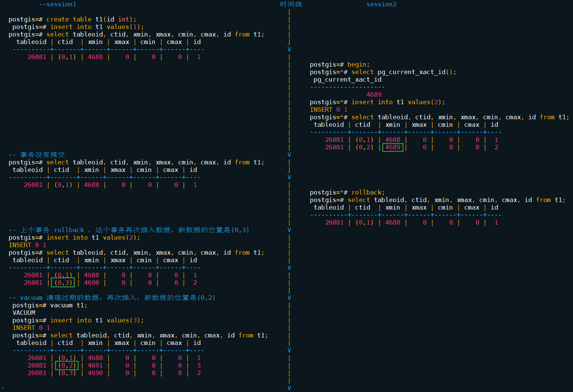The width and height of the screenshot is (573, 392).
Task: Click "insert into t1 values(2);" in session1
Action: [x=93, y=238]
